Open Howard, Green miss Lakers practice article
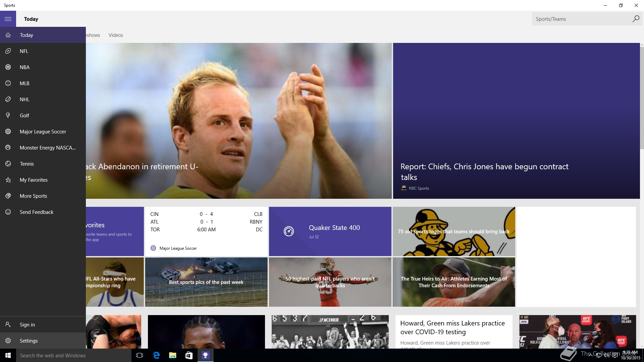The width and height of the screenshot is (644, 362). tap(454, 332)
